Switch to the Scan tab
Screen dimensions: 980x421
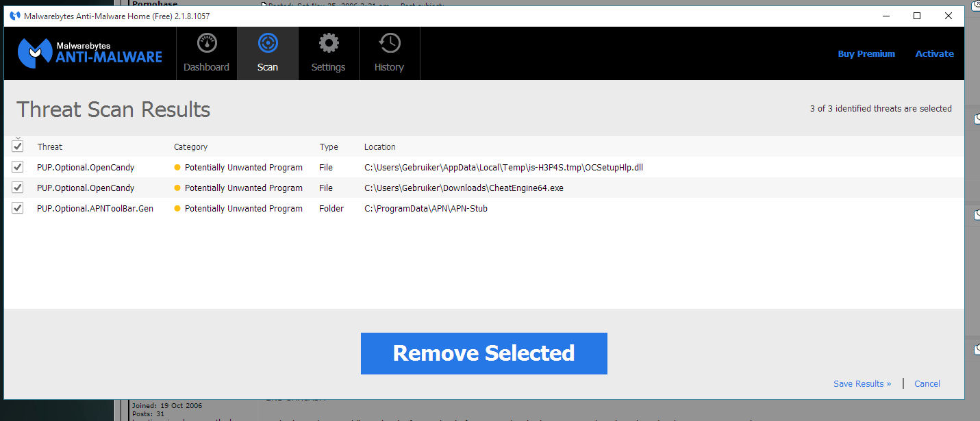[268, 53]
